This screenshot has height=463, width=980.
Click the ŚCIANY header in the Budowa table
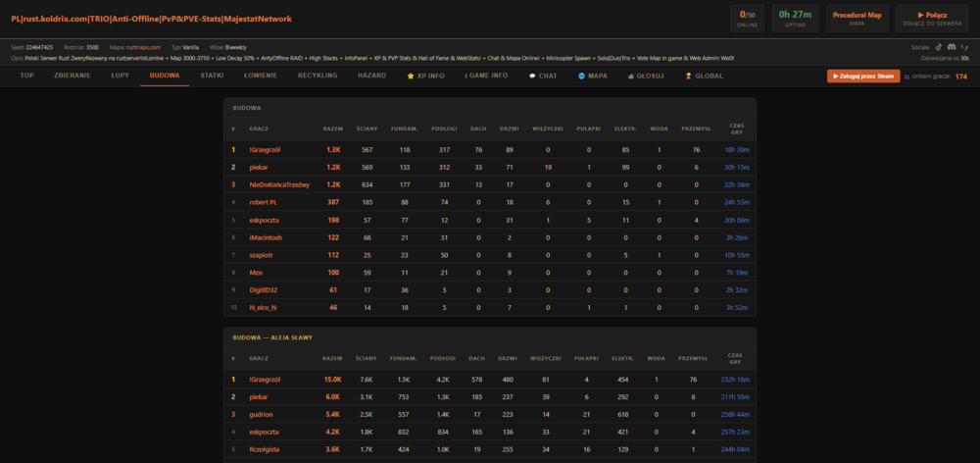[x=367, y=129]
